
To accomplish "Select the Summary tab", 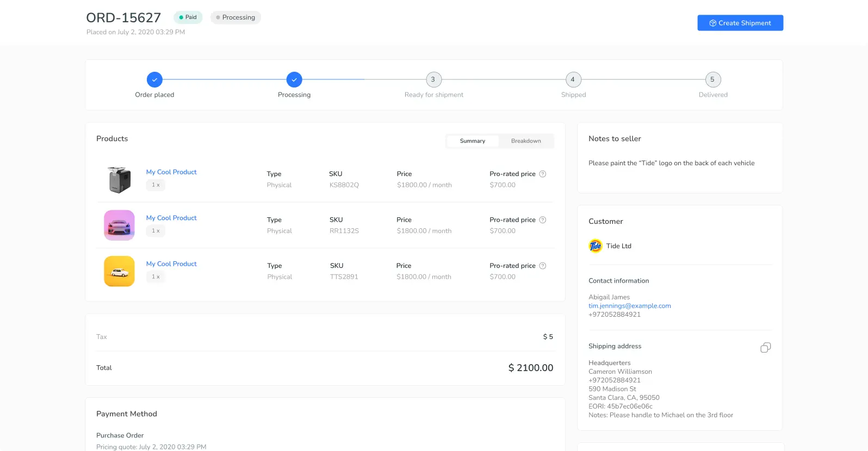I will [x=472, y=141].
